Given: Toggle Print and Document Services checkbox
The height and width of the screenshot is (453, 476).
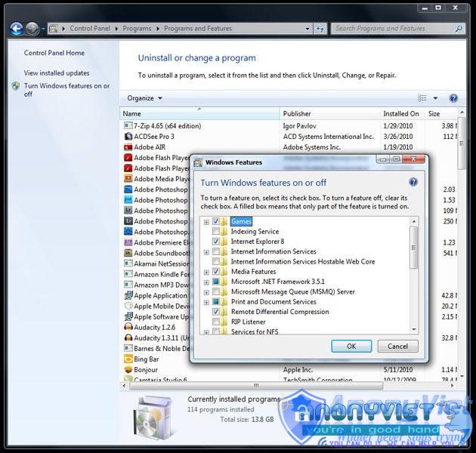Looking at the screenshot, I should coord(216,301).
